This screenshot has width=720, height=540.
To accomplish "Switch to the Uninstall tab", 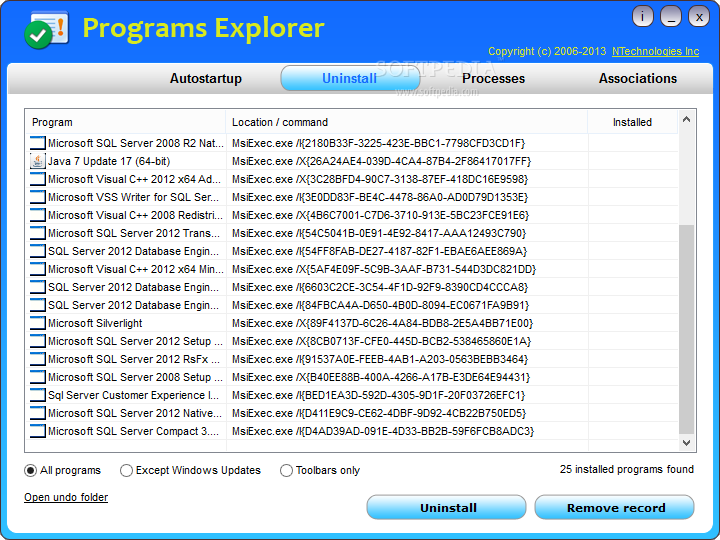I will tap(350, 79).
